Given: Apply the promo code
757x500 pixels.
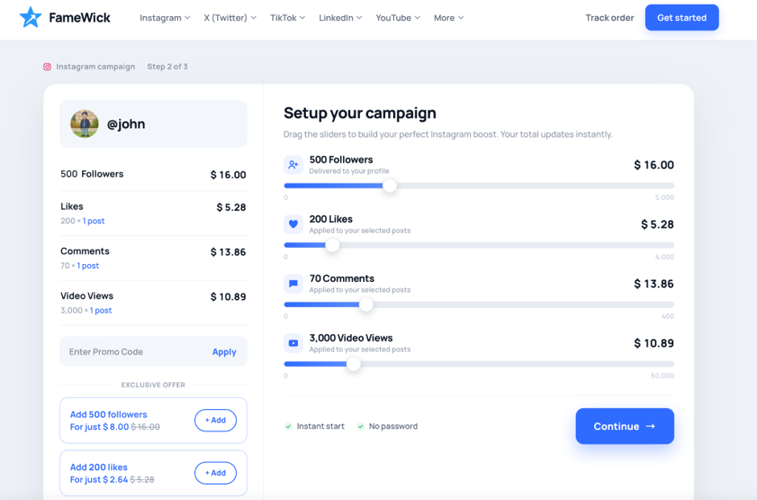Looking at the screenshot, I should [224, 352].
